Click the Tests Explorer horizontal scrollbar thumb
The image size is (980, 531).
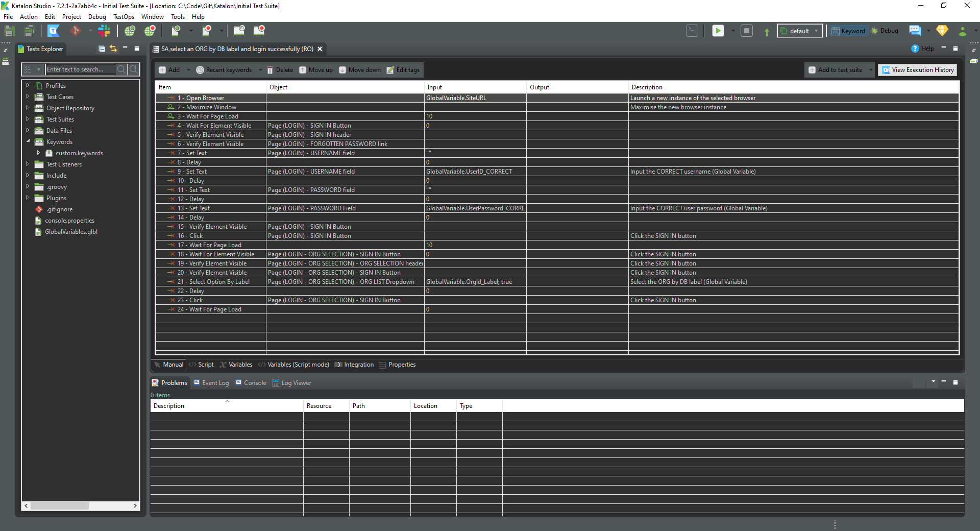coord(60,505)
